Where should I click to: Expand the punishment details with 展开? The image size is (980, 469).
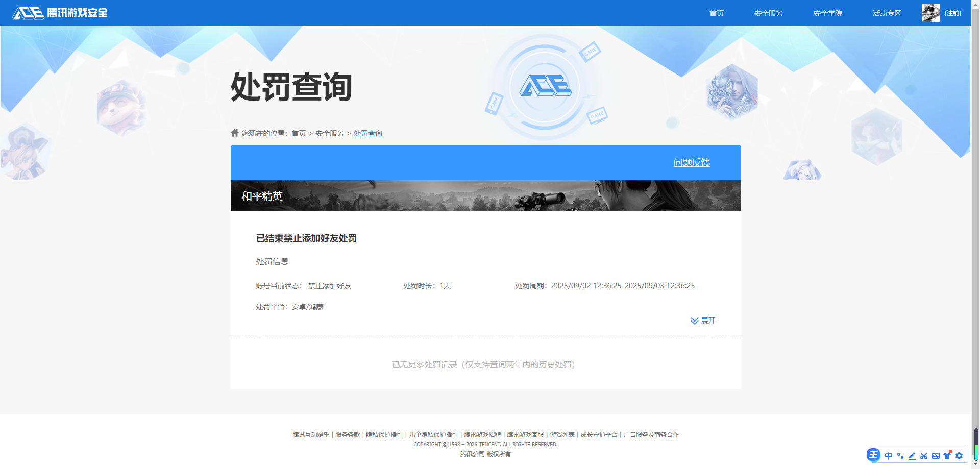703,320
